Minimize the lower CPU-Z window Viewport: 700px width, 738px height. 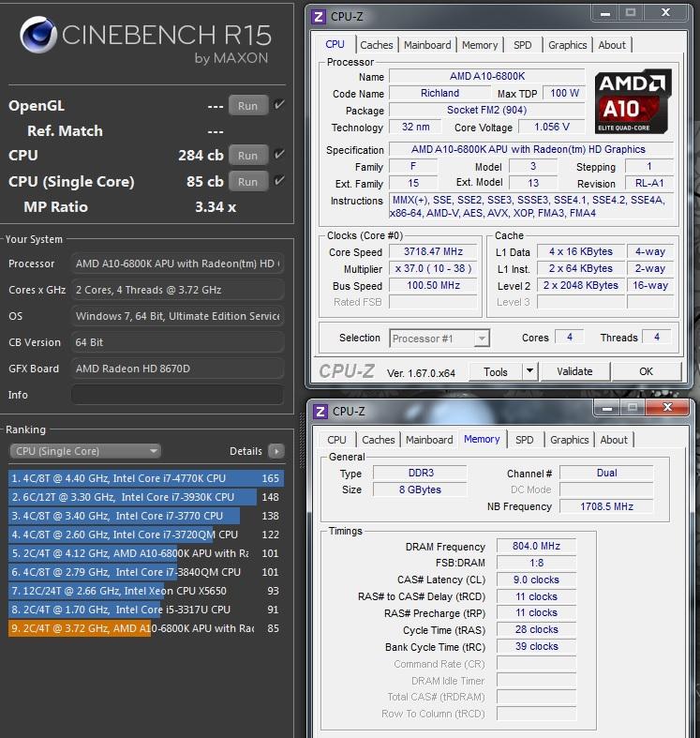point(607,408)
